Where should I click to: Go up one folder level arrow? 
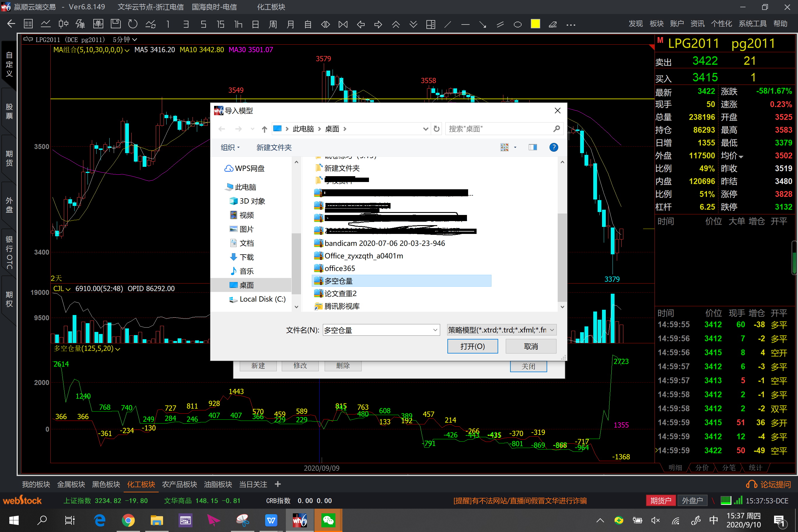click(265, 129)
